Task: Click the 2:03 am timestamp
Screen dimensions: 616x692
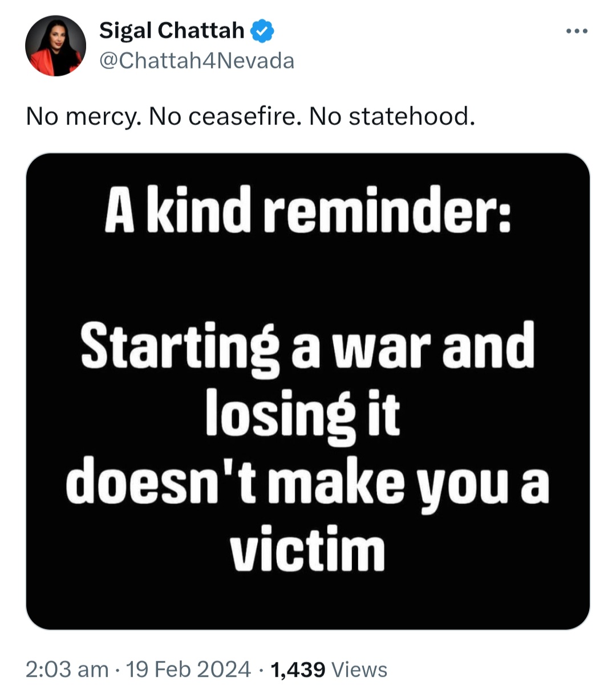Action: tap(67, 669)
